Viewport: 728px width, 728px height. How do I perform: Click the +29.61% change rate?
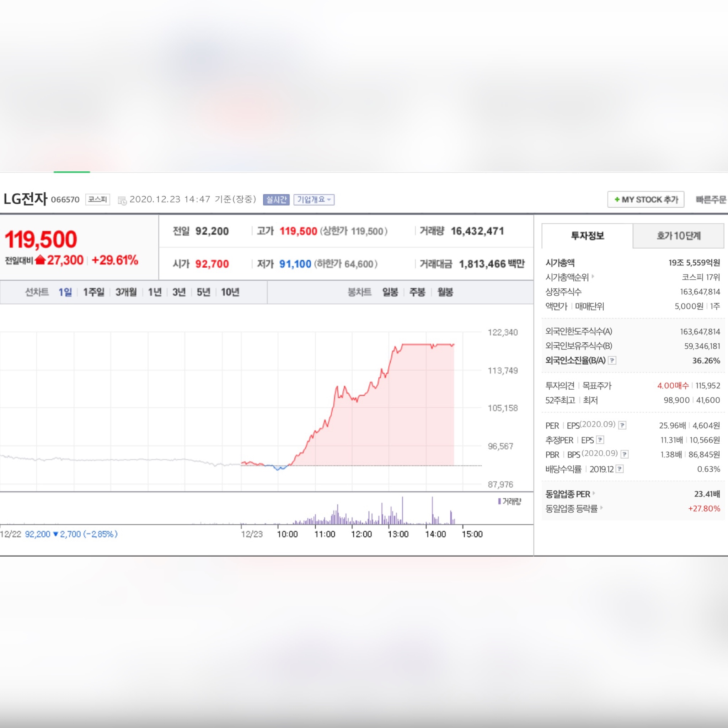point(115,260)
